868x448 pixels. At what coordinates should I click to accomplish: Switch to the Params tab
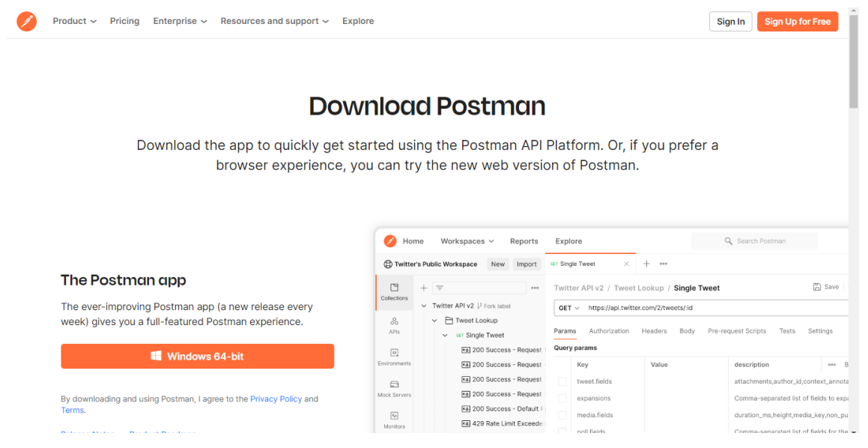(x=565, y=331)
